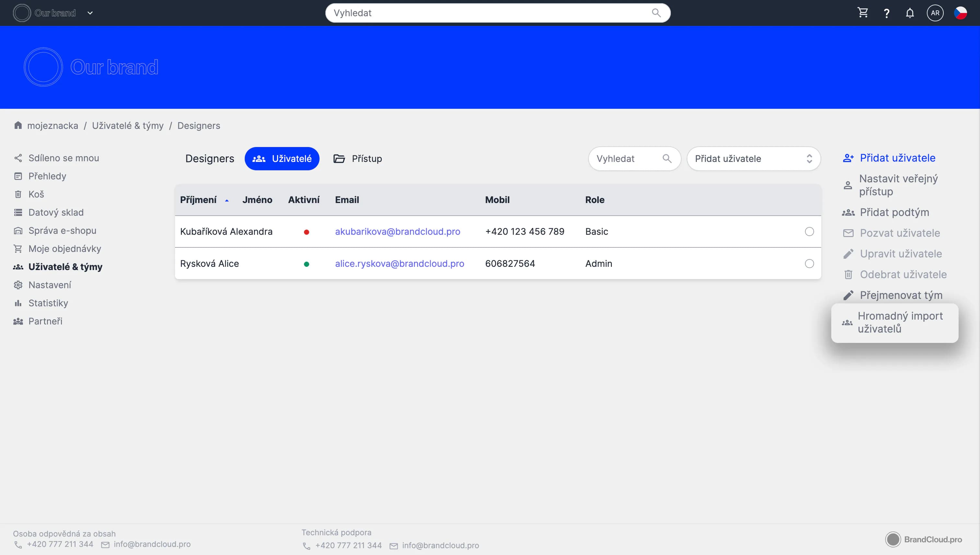Screen dimensions: 980x555
Task: Focus the top Vyhledat search field
Action: pos(488,13)
